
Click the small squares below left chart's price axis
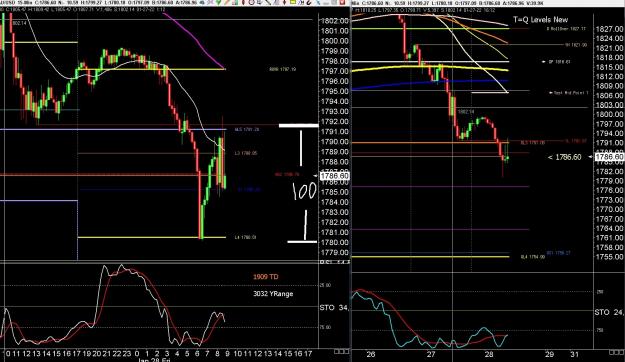(x=341, y=352)
